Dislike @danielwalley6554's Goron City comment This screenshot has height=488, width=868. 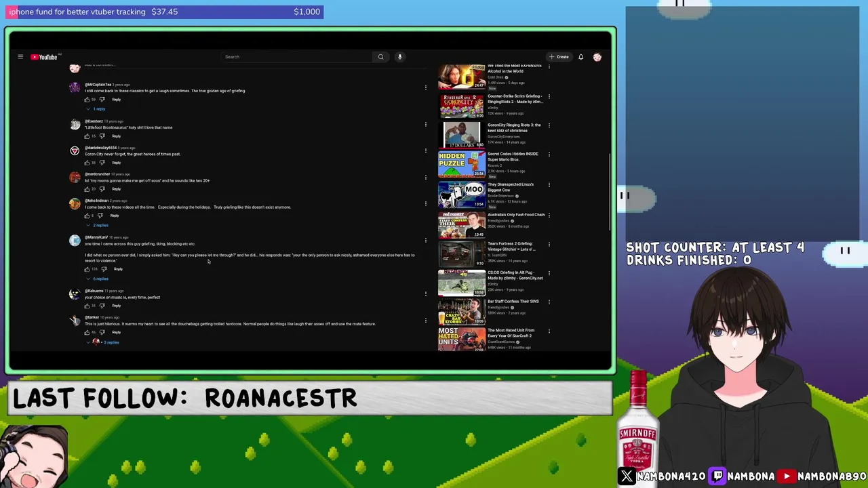(102, 163)
